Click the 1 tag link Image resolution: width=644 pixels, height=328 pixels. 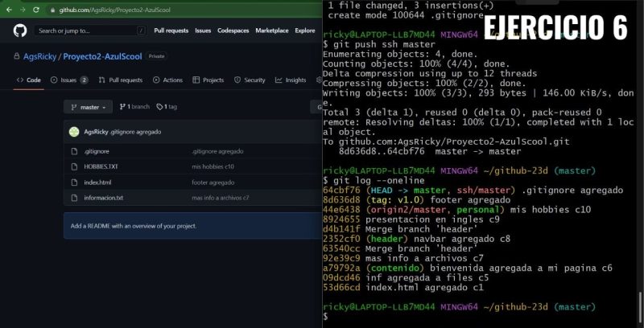[x=167, y=107]
